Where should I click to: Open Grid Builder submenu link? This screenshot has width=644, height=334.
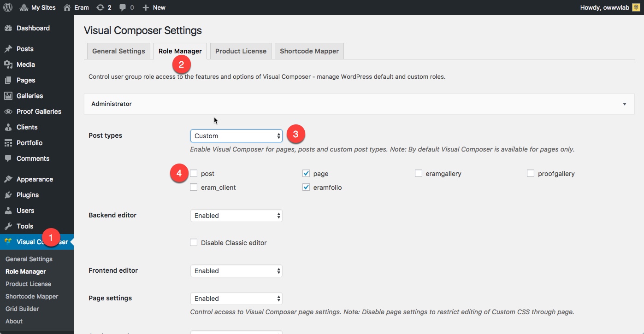click(22, 309)
